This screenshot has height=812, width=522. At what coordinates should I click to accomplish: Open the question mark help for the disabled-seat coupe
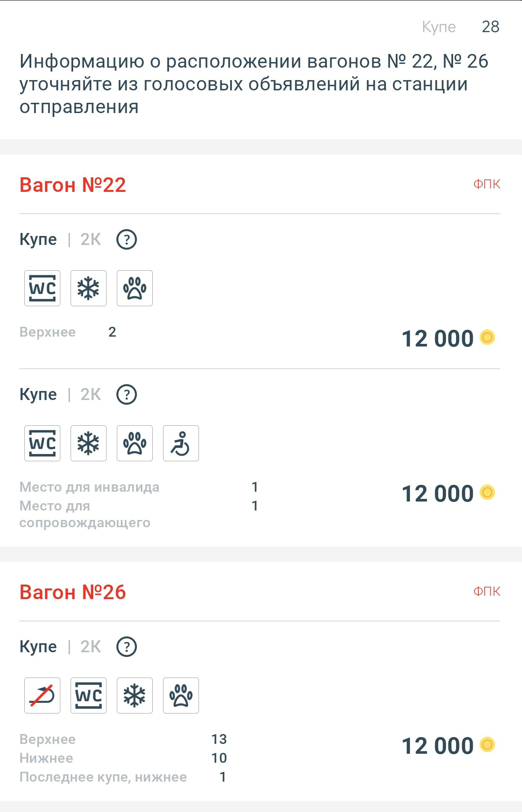(127, 394)
